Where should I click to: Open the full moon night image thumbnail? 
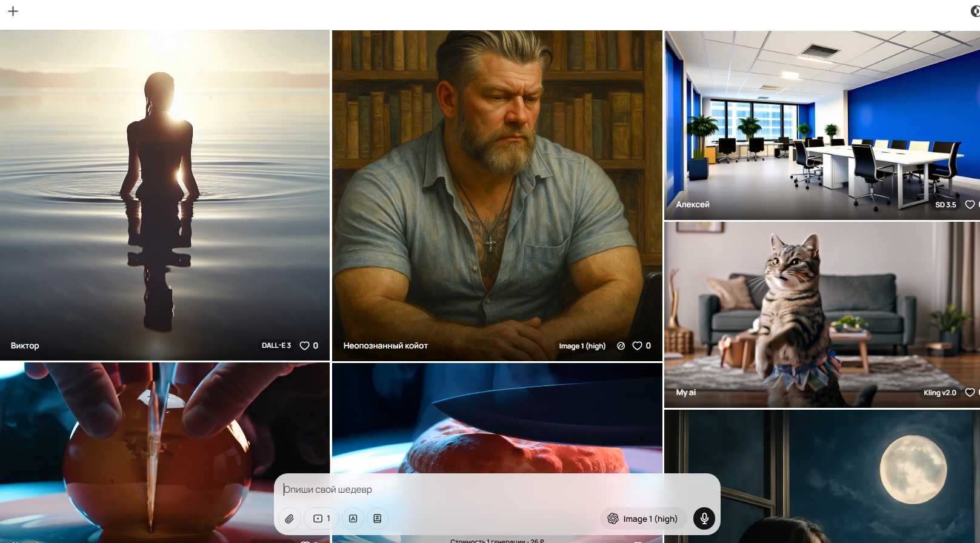822,476
